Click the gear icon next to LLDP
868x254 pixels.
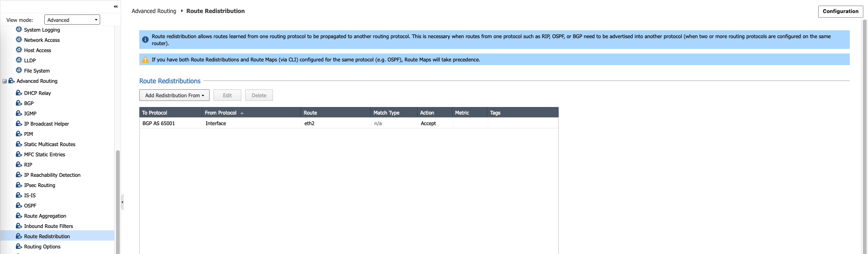tap(19, 60)
